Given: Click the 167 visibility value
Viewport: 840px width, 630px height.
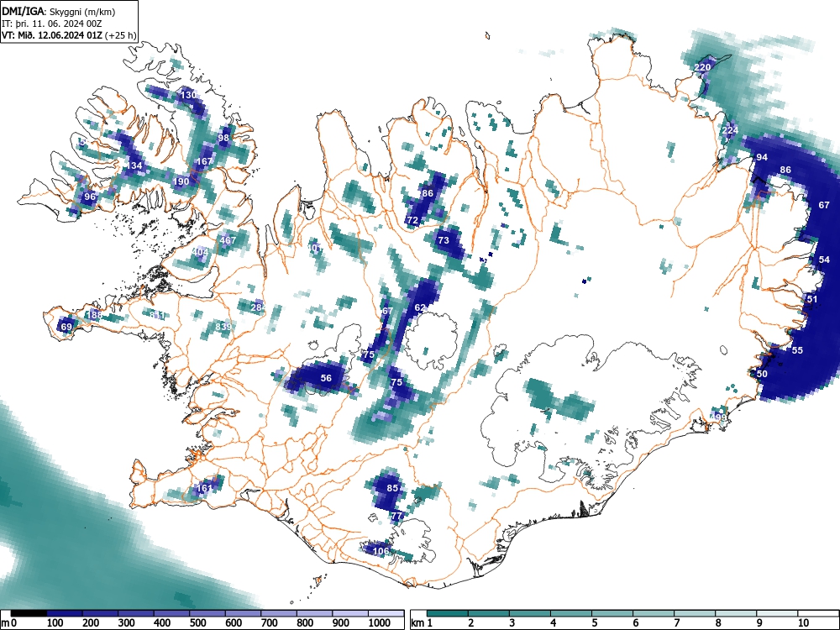Looking at the screenshot, I should click(204, 161).
